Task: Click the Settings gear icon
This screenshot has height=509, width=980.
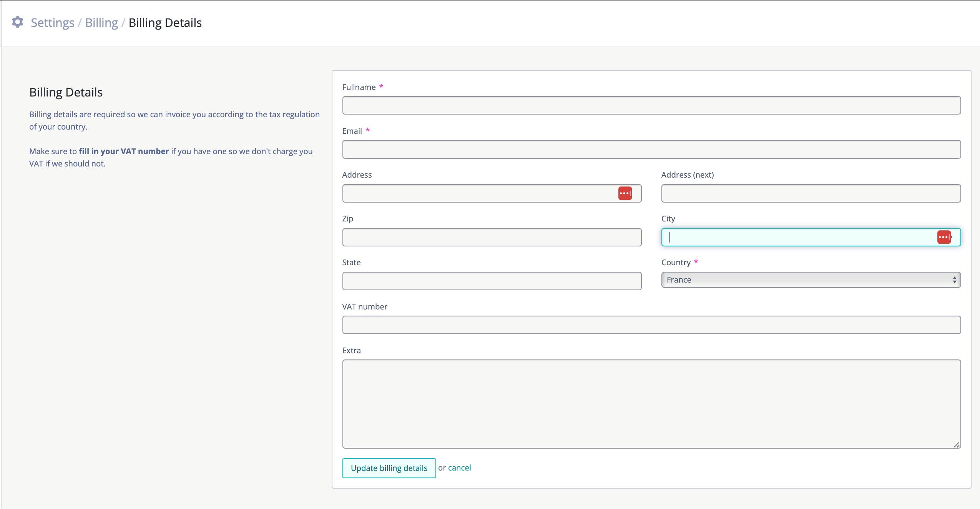Action: pyautogui.click(x=18, y=22)
